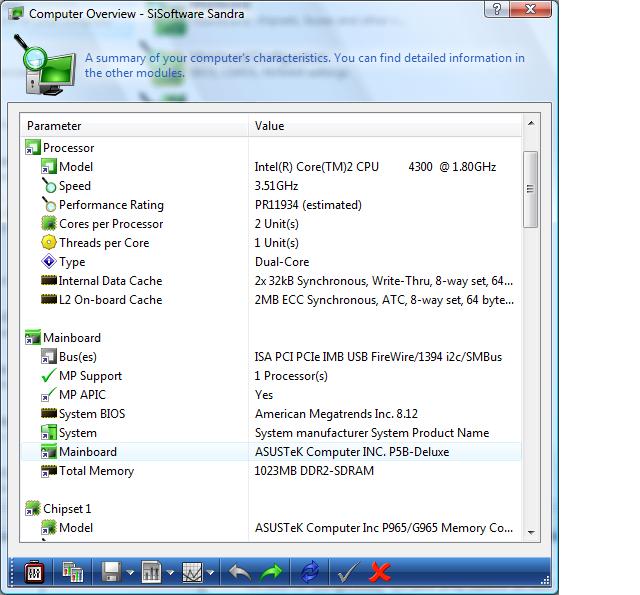Screen dimensions: 640x595
Task: Click the value '3.51GHz'
Action: tap(276, 186)
